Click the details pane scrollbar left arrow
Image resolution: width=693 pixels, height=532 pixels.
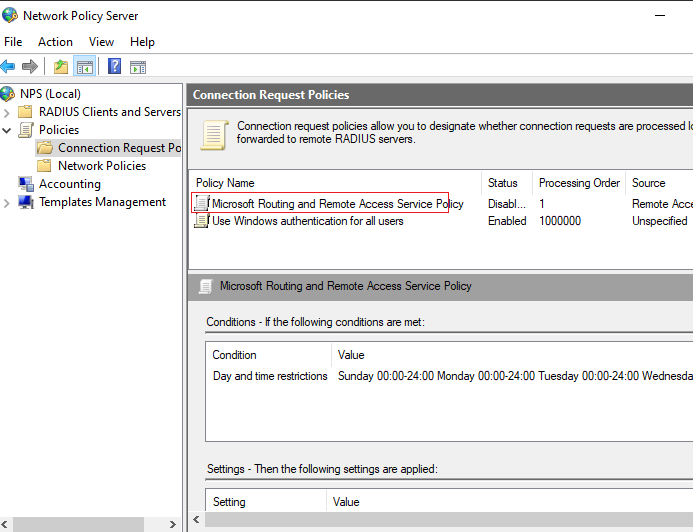197,519
